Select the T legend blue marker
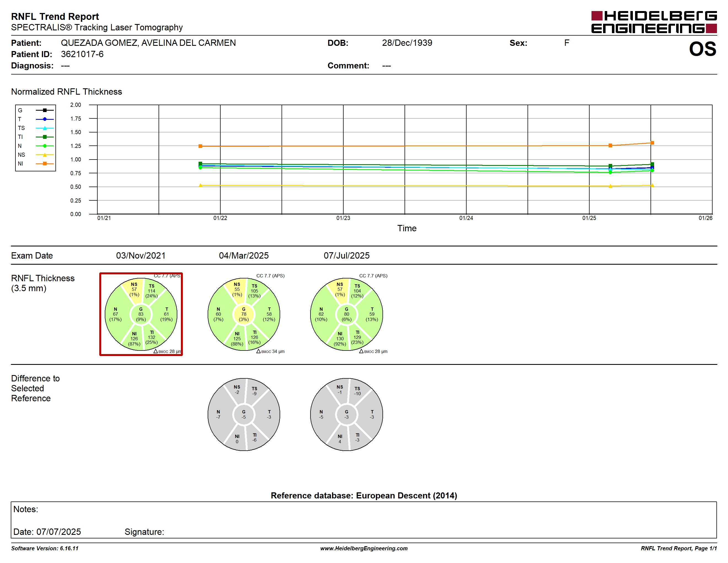The width and height of the screenshot is (728, 563). tap(45, 119)
